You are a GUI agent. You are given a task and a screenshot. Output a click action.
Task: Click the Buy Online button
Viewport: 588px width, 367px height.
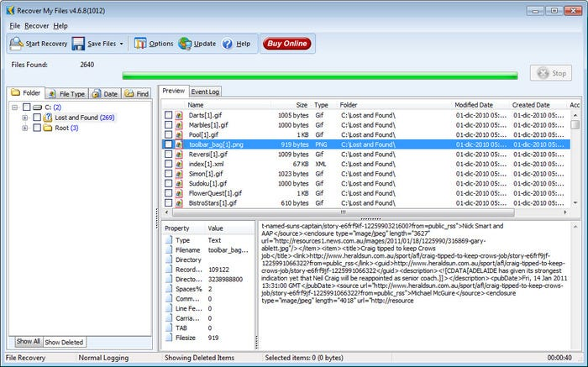pos(286,44)
